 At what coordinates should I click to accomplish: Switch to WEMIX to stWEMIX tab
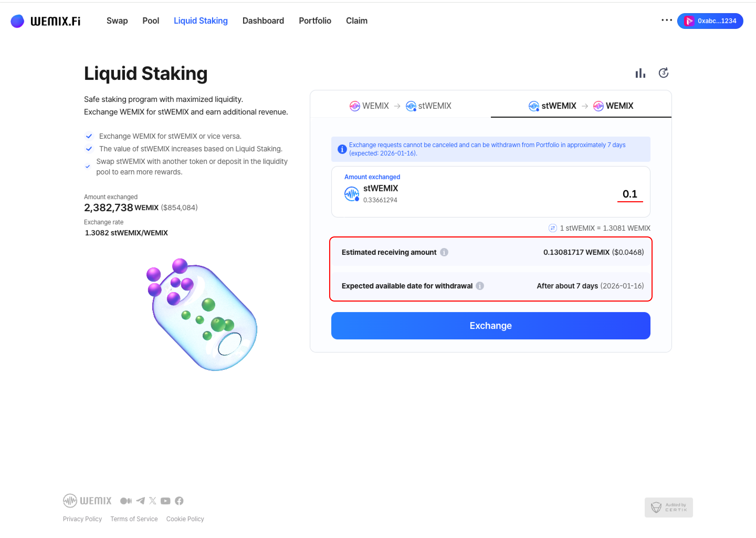click(400, 106)
